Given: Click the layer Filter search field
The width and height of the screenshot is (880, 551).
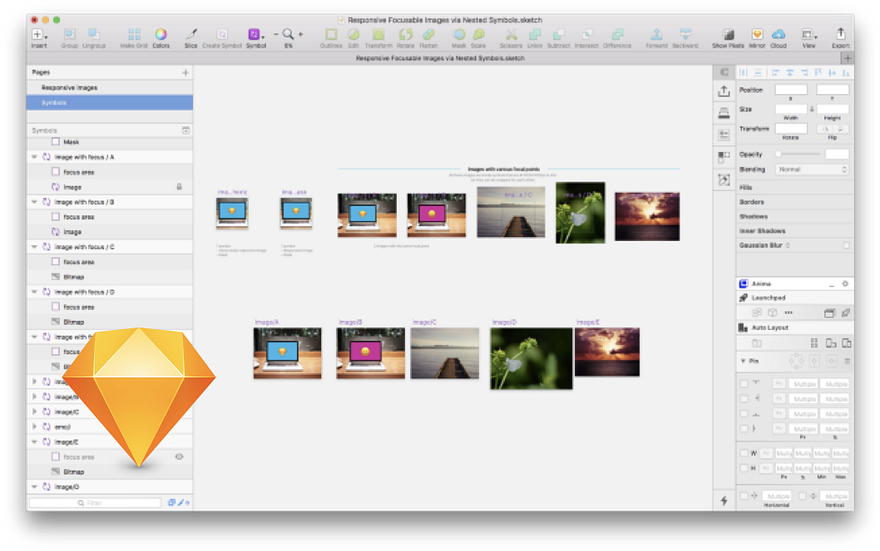Looking at the screenshot, I should [x=95, y=503].
